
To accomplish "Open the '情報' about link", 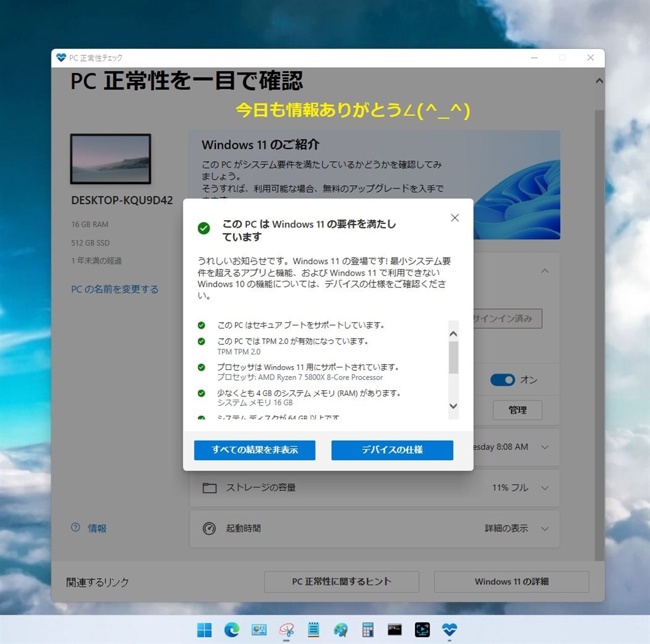I will (x=97, y=529).
